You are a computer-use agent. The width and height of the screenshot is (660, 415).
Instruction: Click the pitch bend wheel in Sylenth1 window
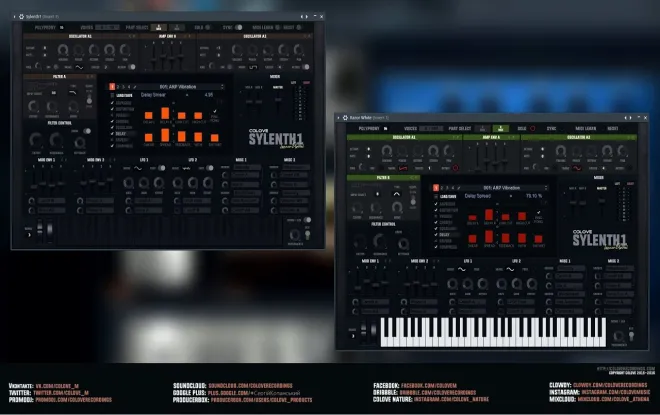pos(40,230)
